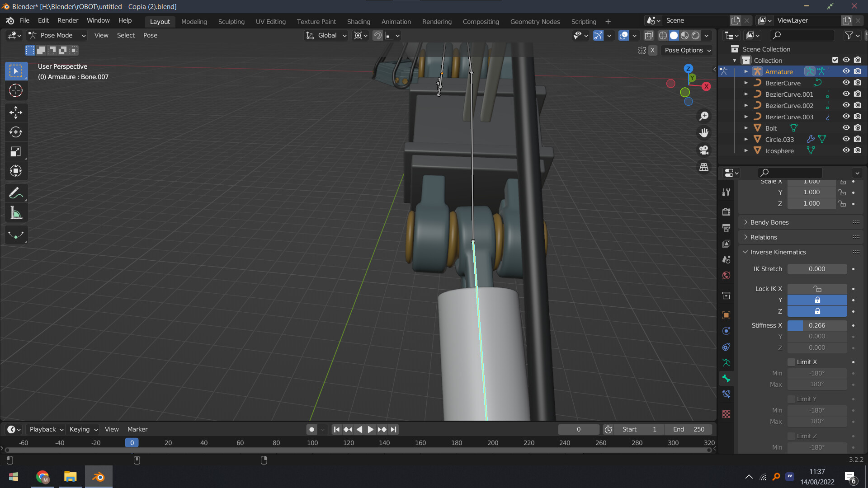868x488 pixels.
Task: Collapse the Inverse Kinematics panel
Action: (778, 252)
